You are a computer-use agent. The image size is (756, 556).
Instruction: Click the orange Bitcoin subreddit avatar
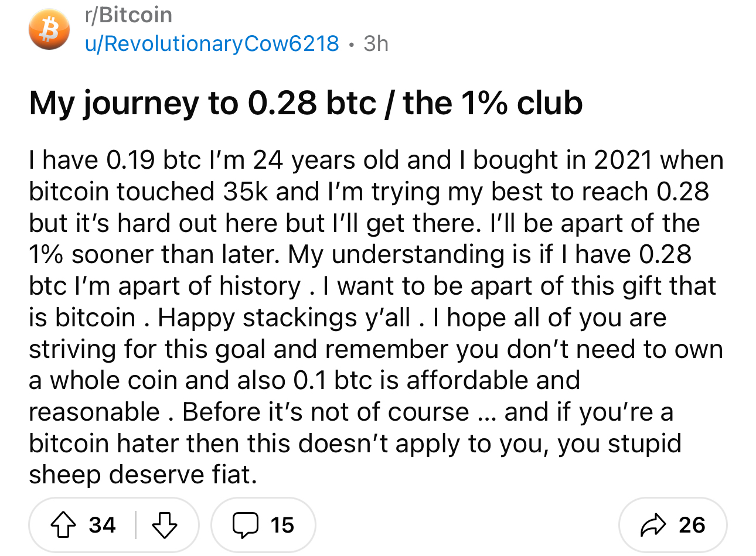[x=49, y=29]
